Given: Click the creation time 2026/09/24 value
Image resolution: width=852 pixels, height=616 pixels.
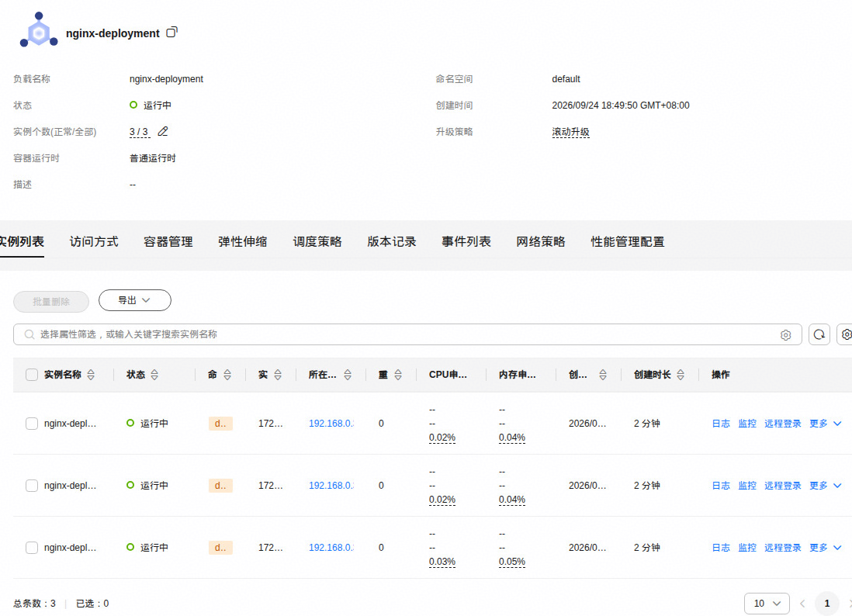Looking at the screenshot, I should tap(621, 106).
